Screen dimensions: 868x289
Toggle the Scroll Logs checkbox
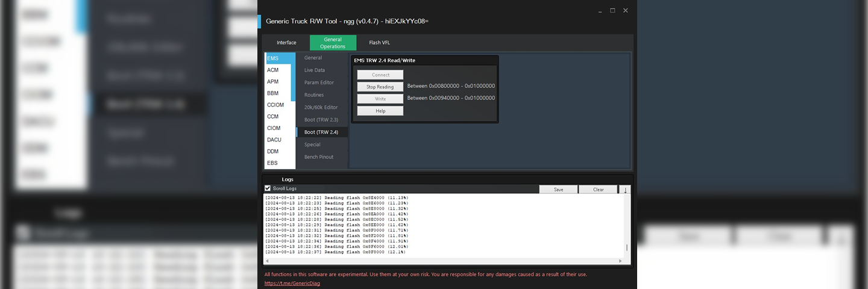point(268,188)
